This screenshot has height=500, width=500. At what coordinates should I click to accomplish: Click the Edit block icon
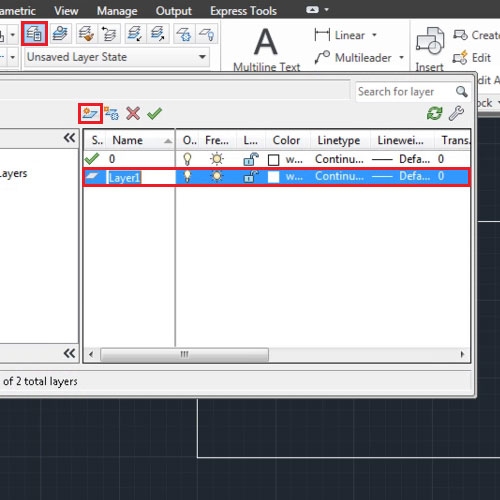(x=460, y=58)
